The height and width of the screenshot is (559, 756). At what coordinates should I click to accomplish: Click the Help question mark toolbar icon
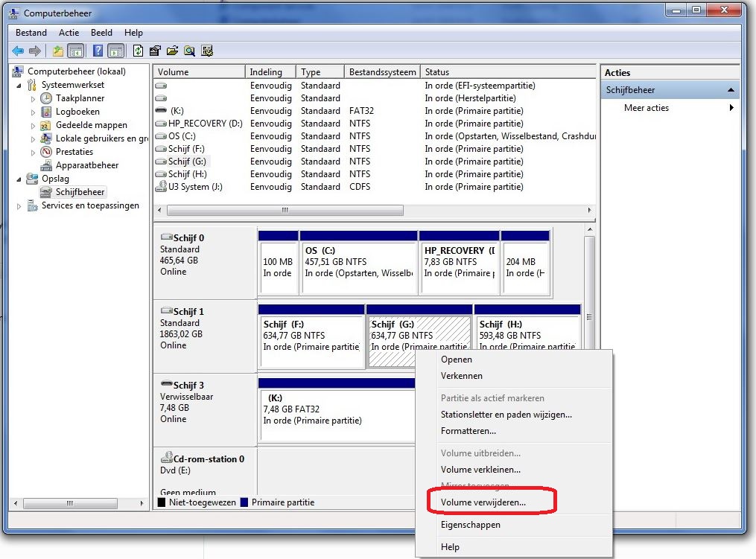[97, 51]
